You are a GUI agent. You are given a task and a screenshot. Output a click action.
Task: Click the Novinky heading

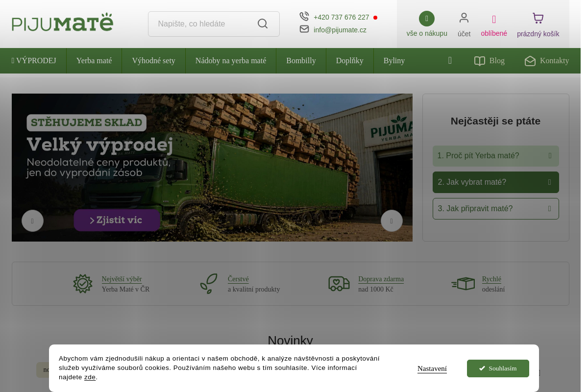coord(290,341)
